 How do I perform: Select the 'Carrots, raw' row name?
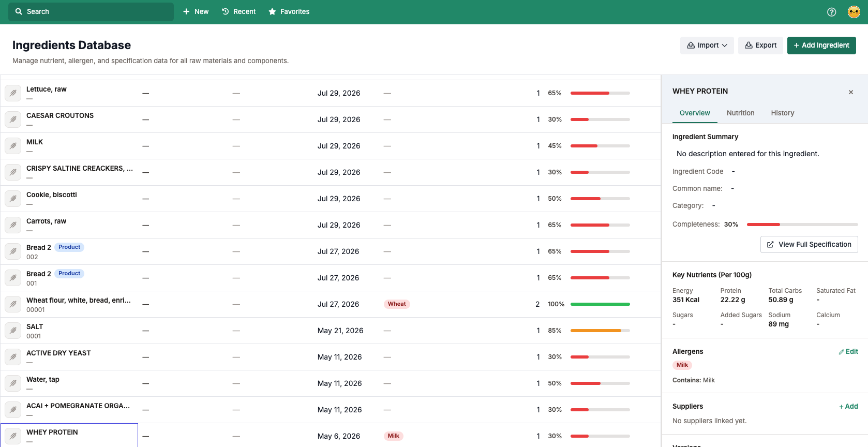pos(47,221)
